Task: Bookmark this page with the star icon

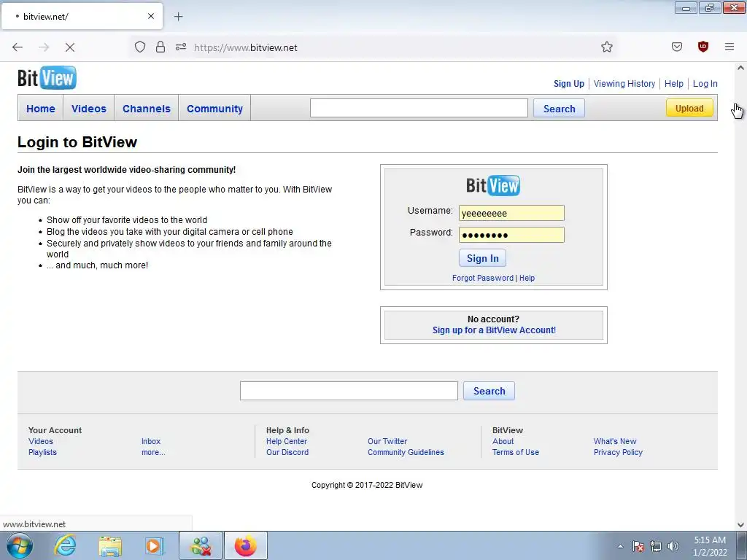Action: click(x=606, y=47)
